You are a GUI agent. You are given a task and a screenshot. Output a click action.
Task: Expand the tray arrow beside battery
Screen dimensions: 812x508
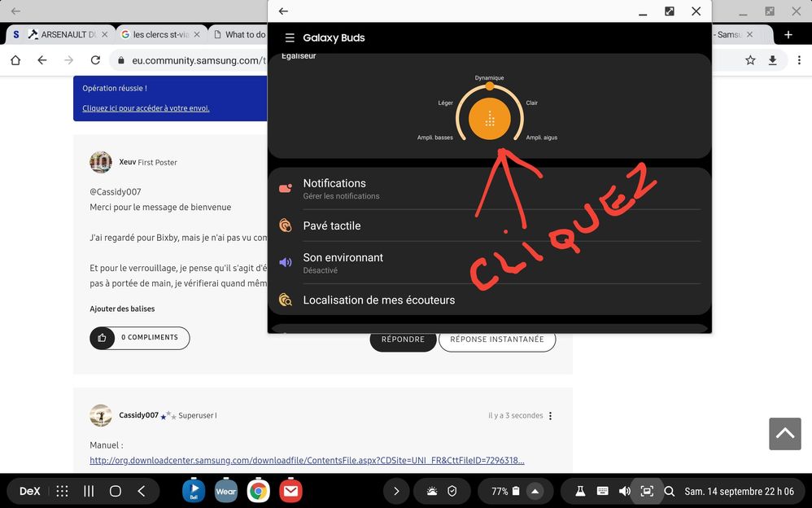coord(535,492)
